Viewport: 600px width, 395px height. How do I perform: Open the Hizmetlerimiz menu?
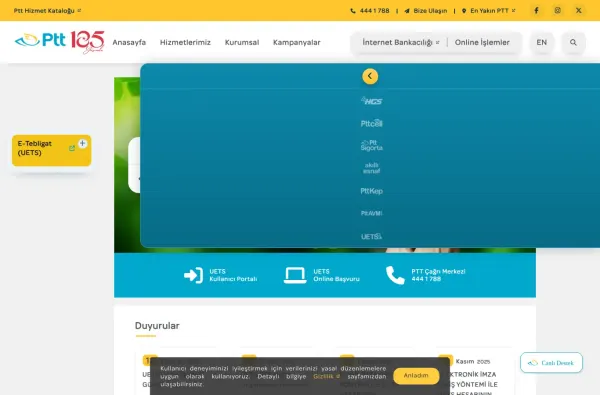point(185,42)
